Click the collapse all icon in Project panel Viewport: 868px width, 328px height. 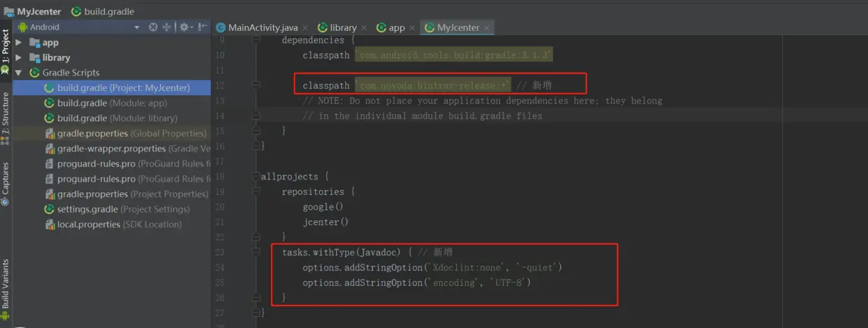167,27
